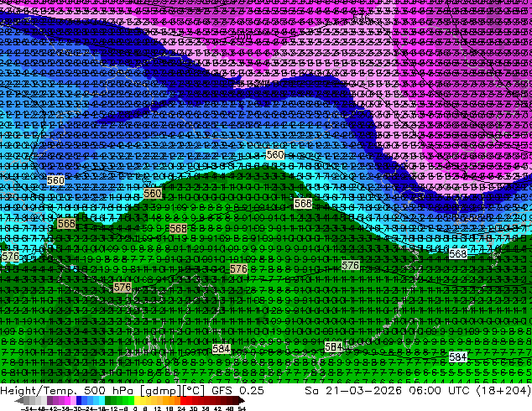Image resolution: width=532 pixels, height=411 pixels.
Task: Click the '-12' legend tick label
Action: coord(113,409)
